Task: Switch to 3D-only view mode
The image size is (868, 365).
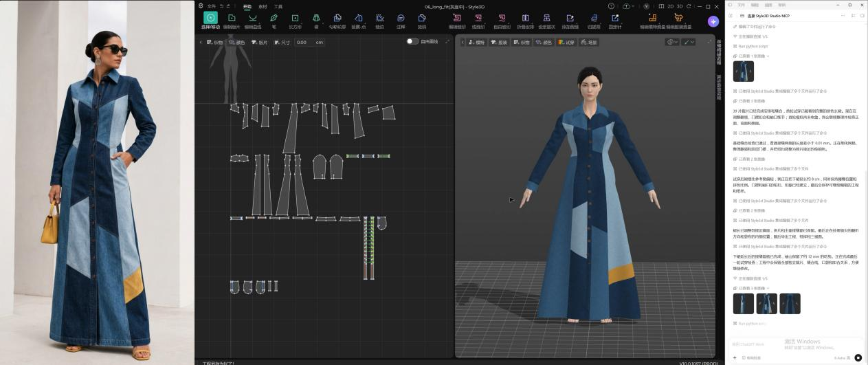Action: tap(680, 6)
